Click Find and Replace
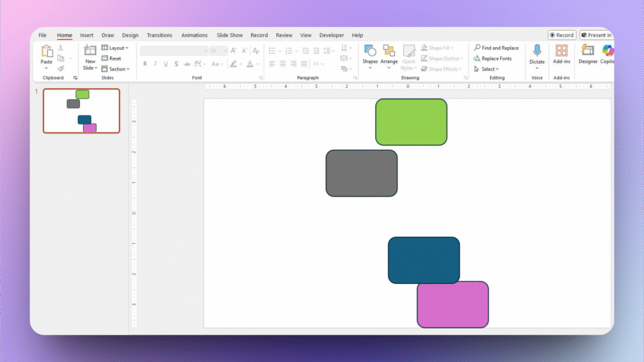 click(x=497, y=48)
